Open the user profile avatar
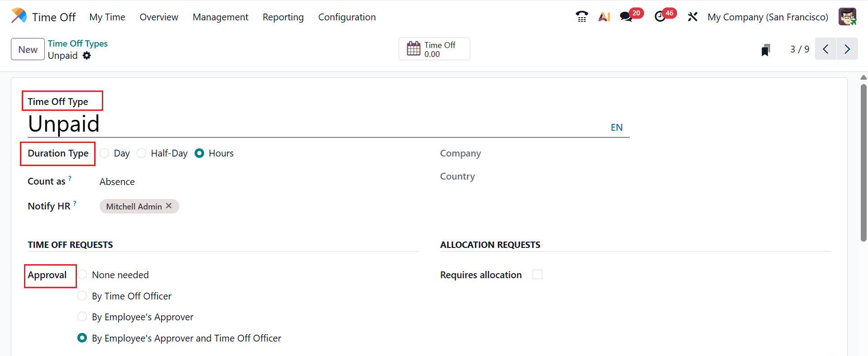This screenshot has height=356, width=868. [847, 16]
